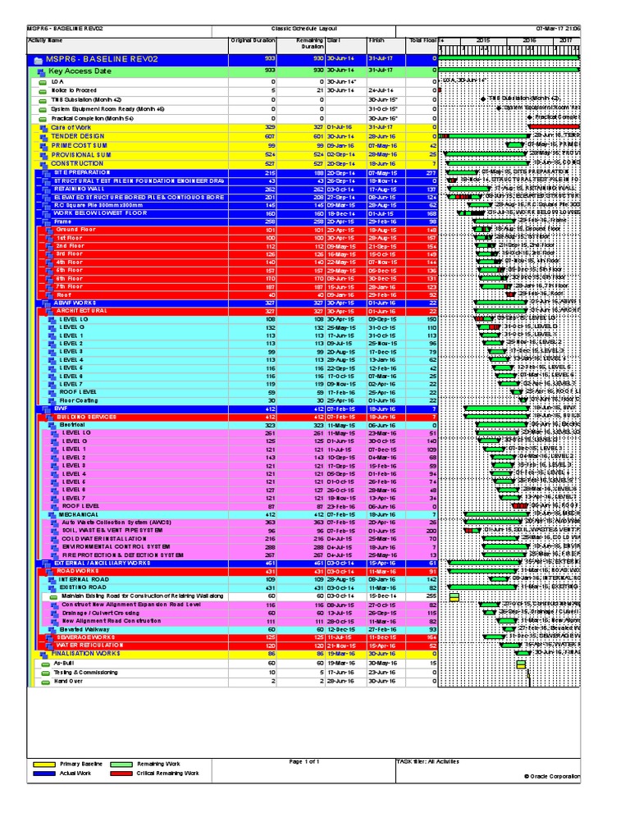
Task: Click the red Gantt bar for Care of Work
Action: coord(554,127)
